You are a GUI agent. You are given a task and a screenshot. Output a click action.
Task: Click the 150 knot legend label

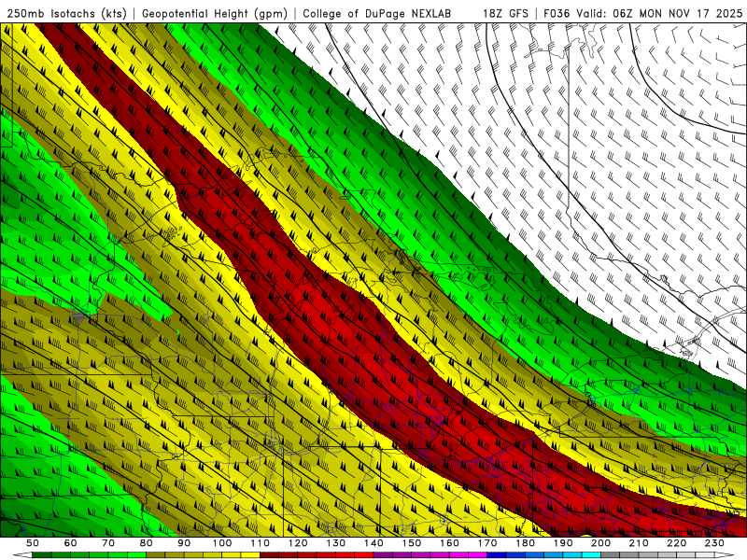pyautogui.click(x=412, y=543)
